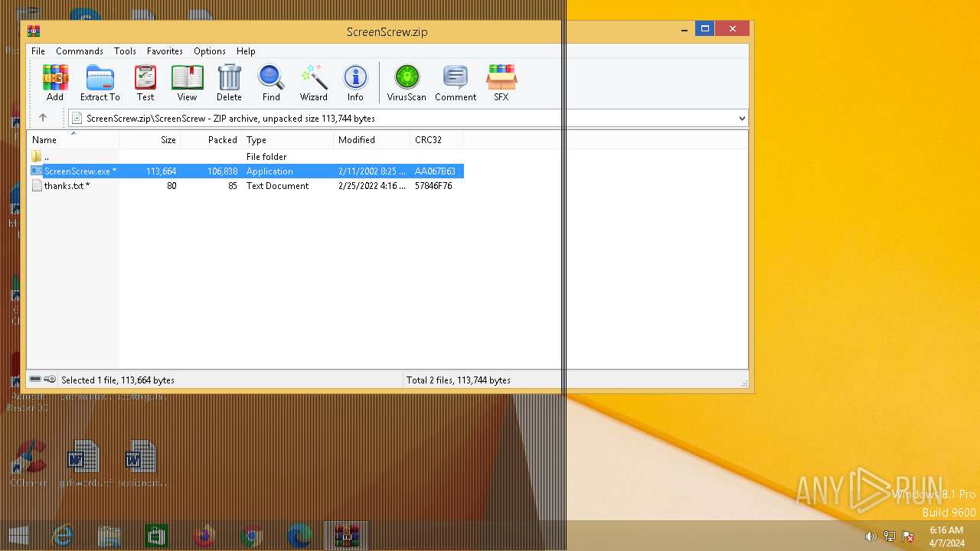Sort by the Modified column header
The width and height of the screenshot is (980, 551).
tap(372, 140)
